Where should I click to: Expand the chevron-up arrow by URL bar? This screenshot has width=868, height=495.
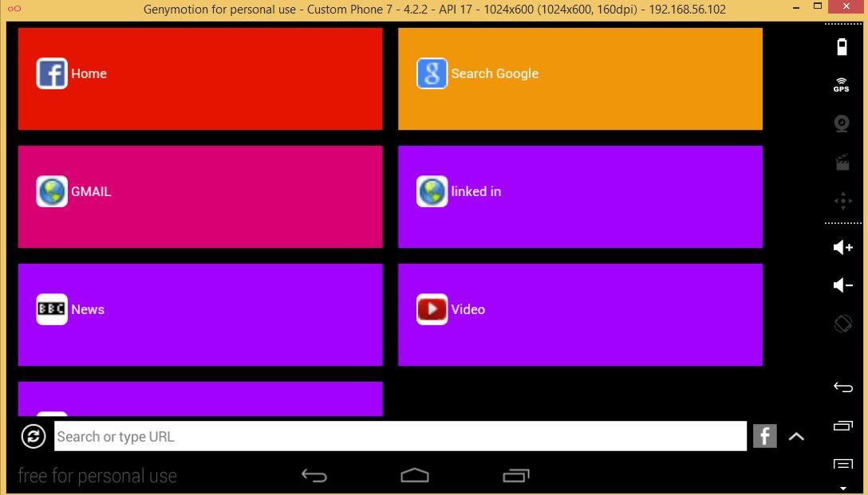click(796, 436)
